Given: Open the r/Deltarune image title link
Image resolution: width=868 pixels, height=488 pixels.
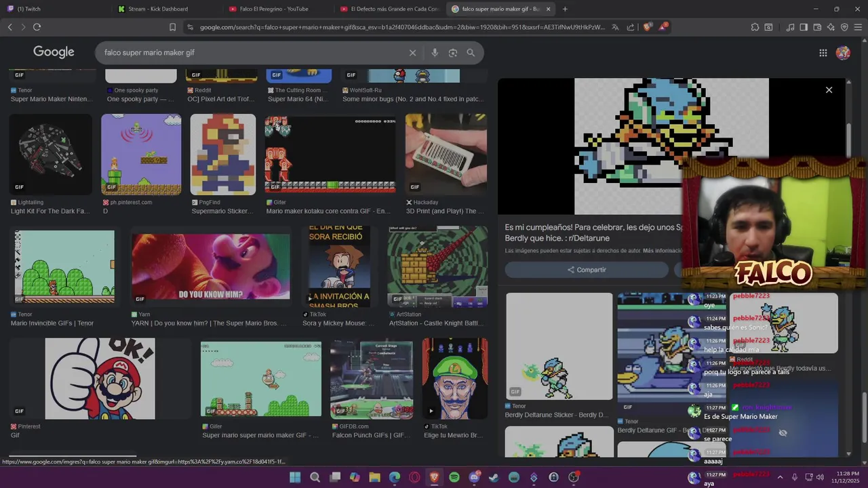Looking at the screenshot, I should coord(593,232).
